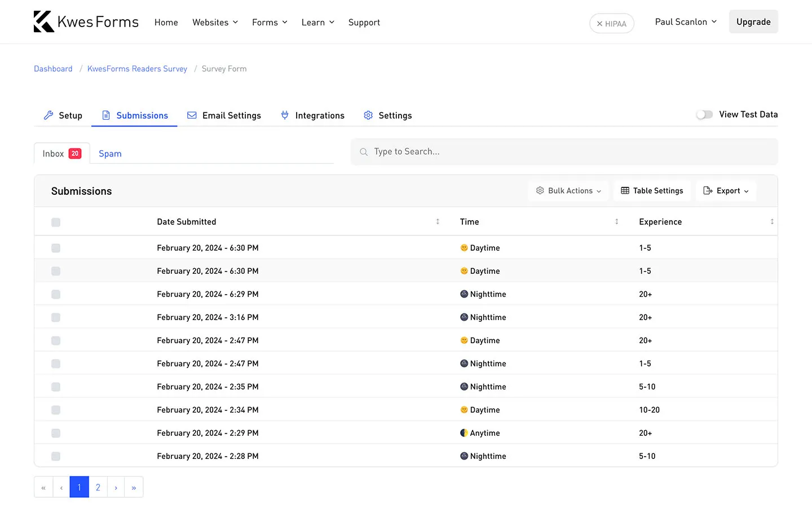Sort by Time column arrows icon

[616, 222]
